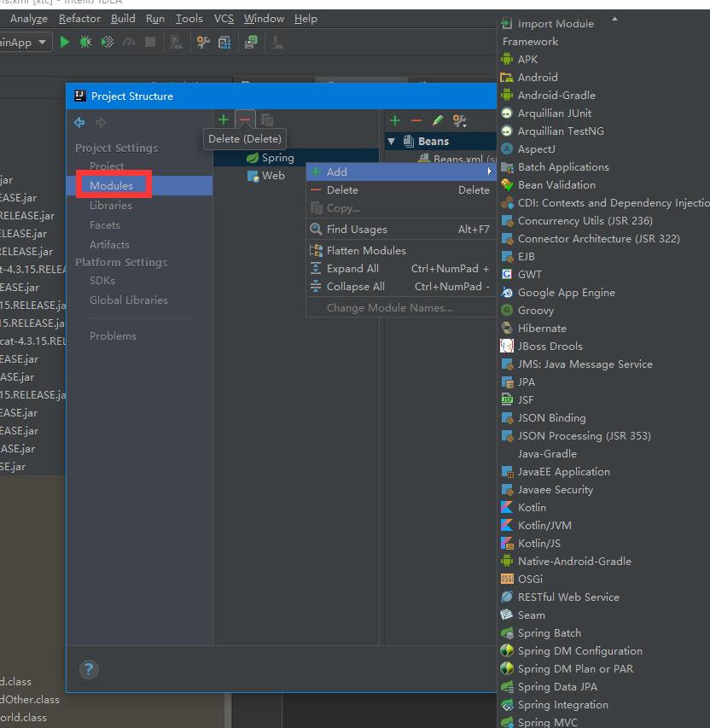
Task: Click the Copy module icon
Action: click(x=266, y=119)
